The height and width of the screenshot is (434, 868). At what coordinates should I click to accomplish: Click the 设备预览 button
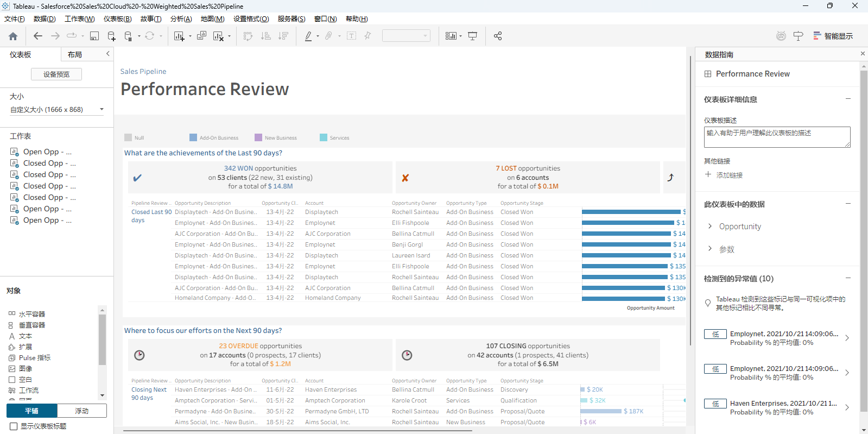[x=56, y=74]
